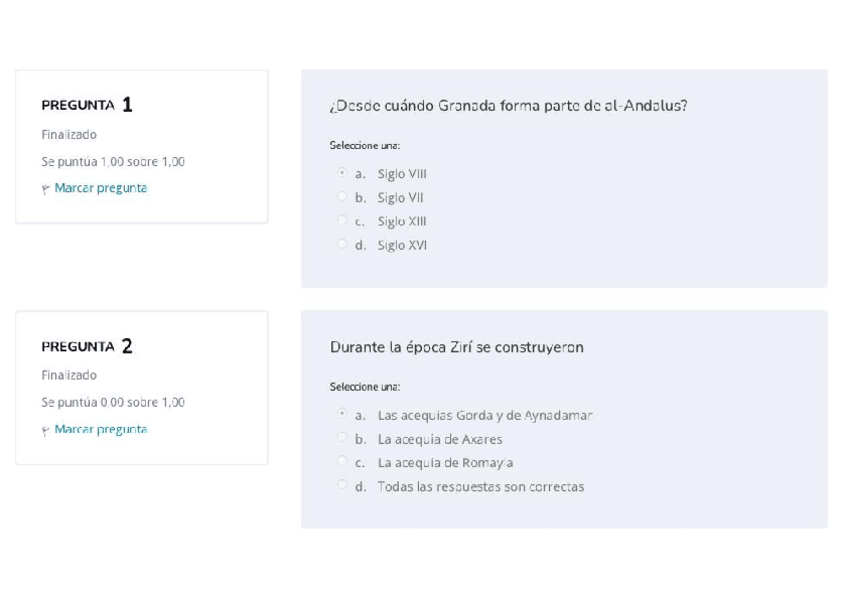This screenshot has width=848, height=599.
Task: Select radio 'Las acequias Gorda y de Aynadamar'
Action: click(x=342, y=414)
